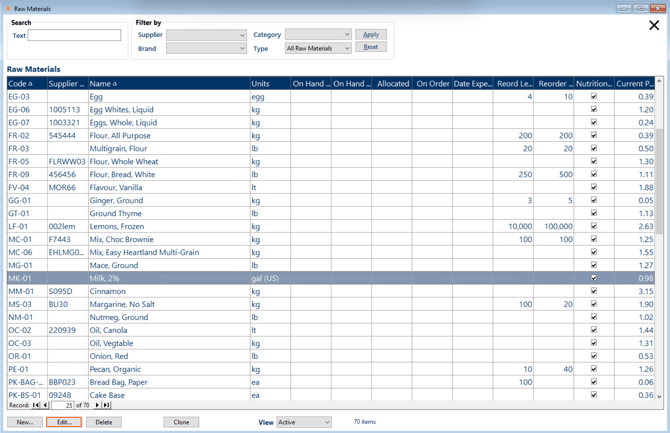Sort by the Date Expe... column header
This screenshot has width=670, height=433.
click(x=473, y=84)
